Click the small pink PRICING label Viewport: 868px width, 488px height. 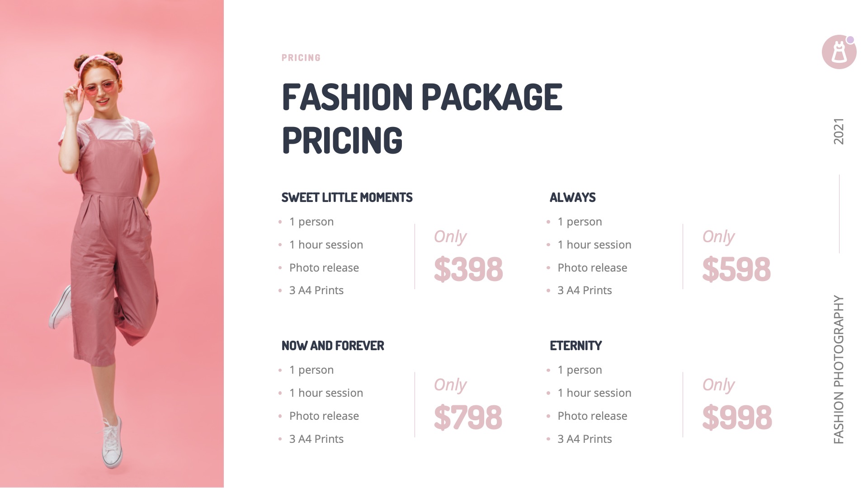[301, 58]
